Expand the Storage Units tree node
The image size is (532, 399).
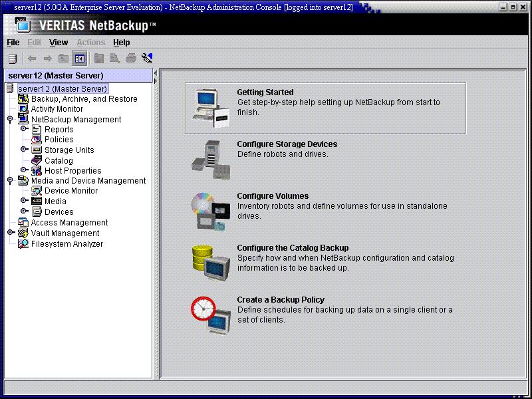(24, 149)
